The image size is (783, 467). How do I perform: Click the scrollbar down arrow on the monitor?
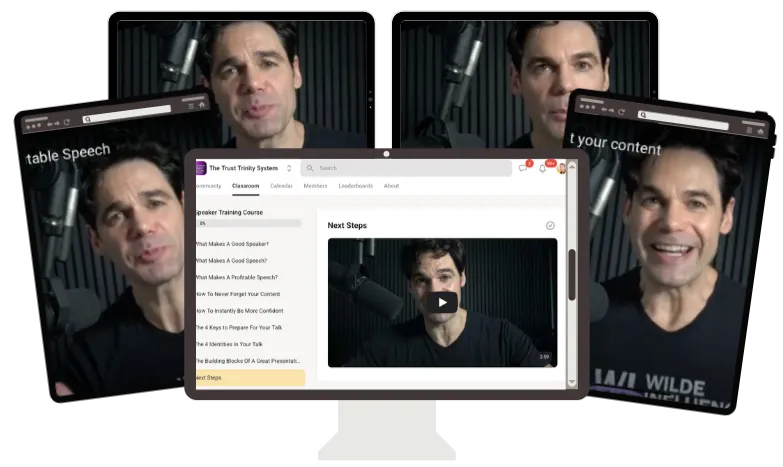(572, 382)
